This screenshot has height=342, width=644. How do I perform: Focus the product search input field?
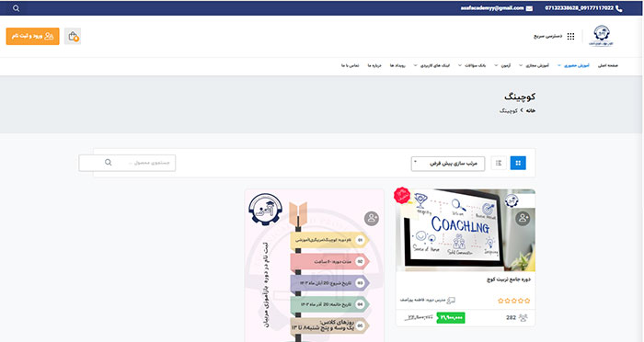tap(127, 163)
